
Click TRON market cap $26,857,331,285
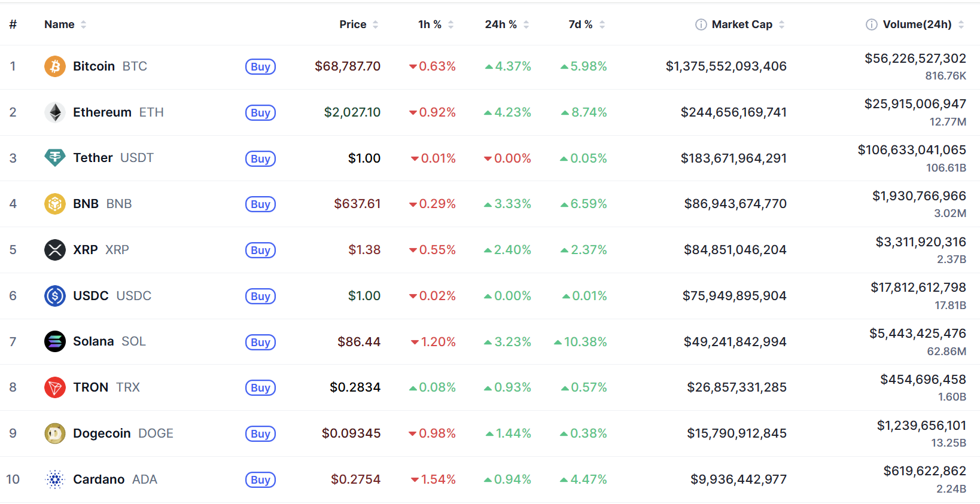click(736, 387)
